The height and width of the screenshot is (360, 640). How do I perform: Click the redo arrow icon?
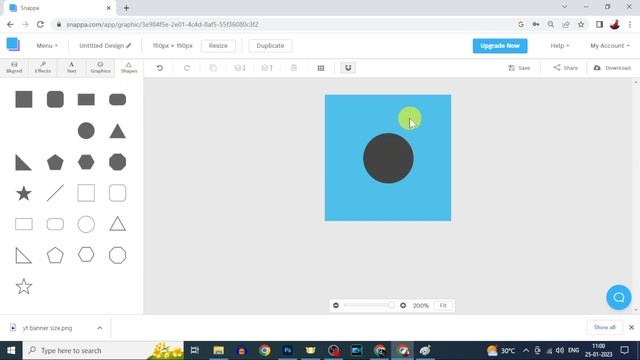coord(187,68)
